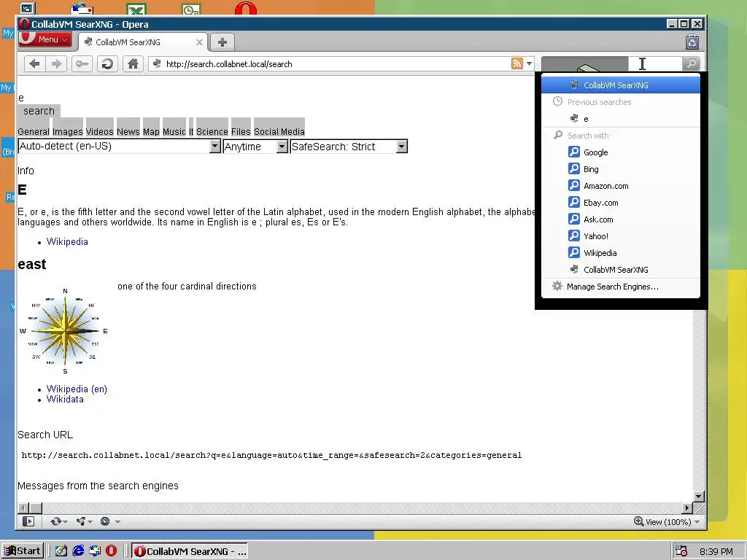This screenshot has height=560, width=747.
Task: Open the SafeSearch: Strict dropdown
Action: pyautogui.click(x=349, y=146)
